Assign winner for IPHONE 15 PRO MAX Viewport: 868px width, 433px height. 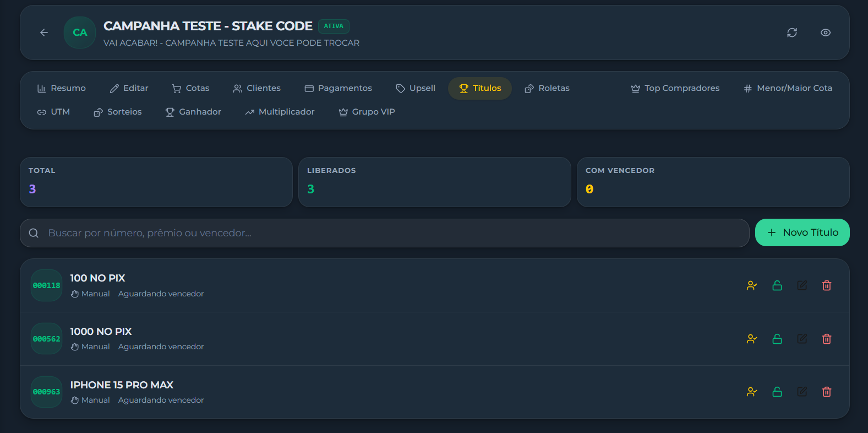[752, 392]
